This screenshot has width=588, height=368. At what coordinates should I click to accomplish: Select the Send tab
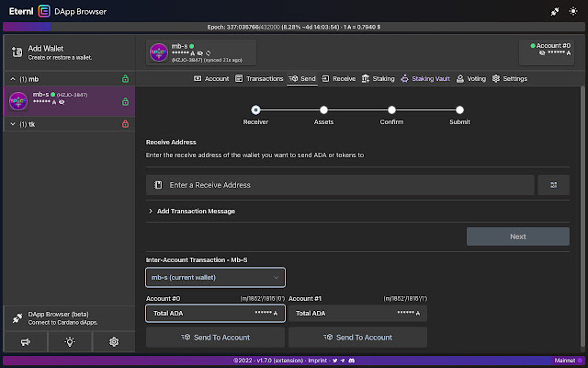click(302, 78)
